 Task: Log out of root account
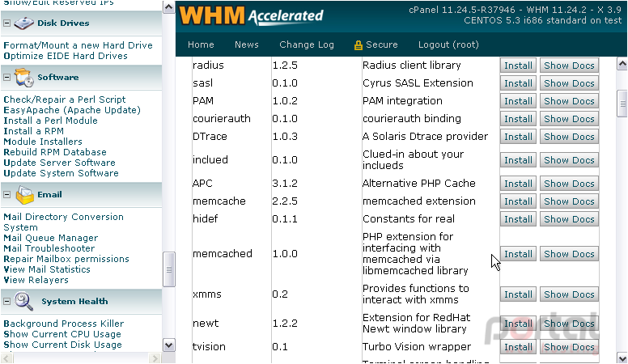[x=448, y=44]
